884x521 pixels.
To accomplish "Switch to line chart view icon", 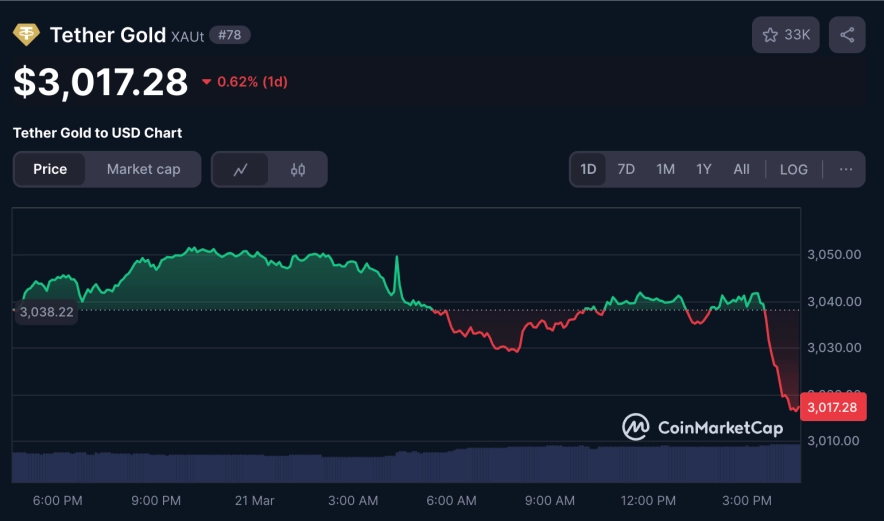I will (x=241, y=170).
